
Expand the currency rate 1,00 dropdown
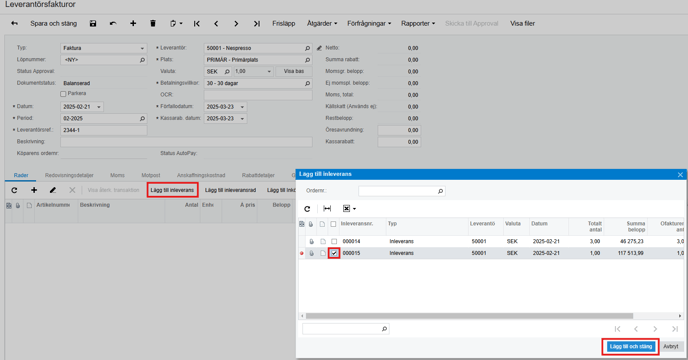(x=269, y=71)
